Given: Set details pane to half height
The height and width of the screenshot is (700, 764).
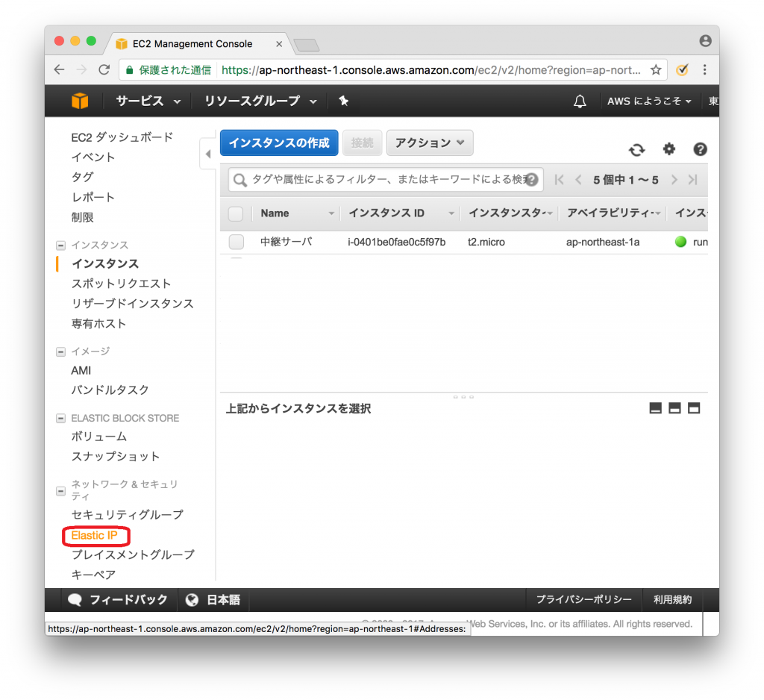Looking at the screenshot, I should (674, 408).
